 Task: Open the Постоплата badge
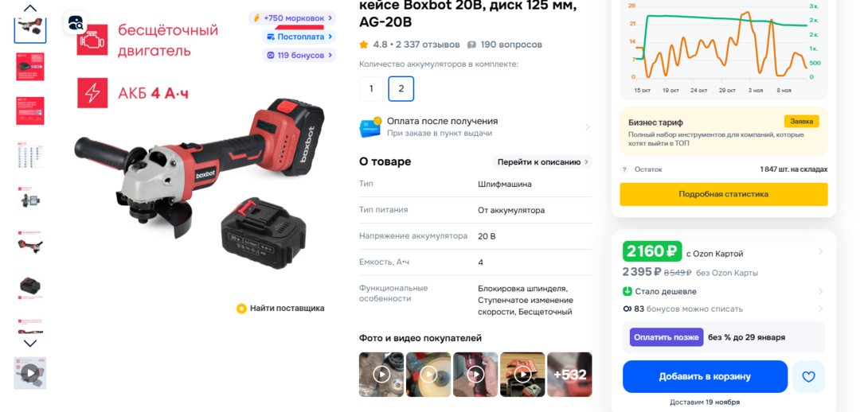pyautogui.click(x=299, y=37)
